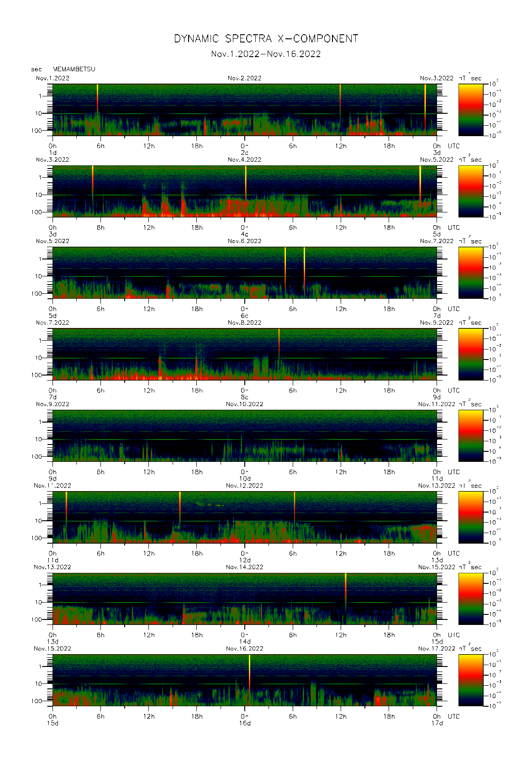Click the 17d day label under the last panel

437,723
